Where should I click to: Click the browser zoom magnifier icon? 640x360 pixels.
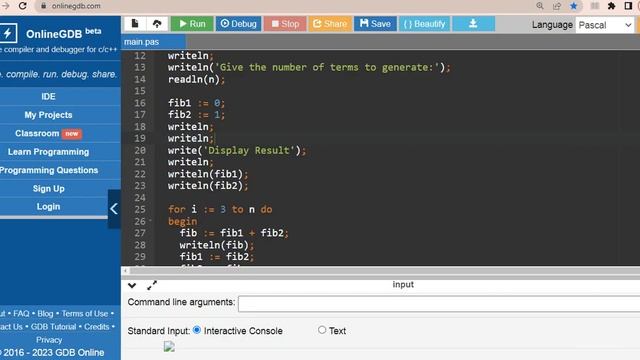tap(540, 6)
